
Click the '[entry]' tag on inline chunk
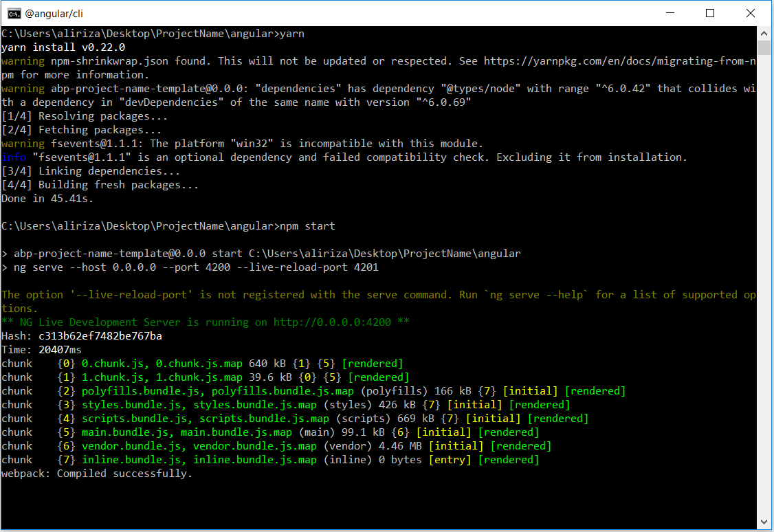pyautogui.click(x=450, y=460)
